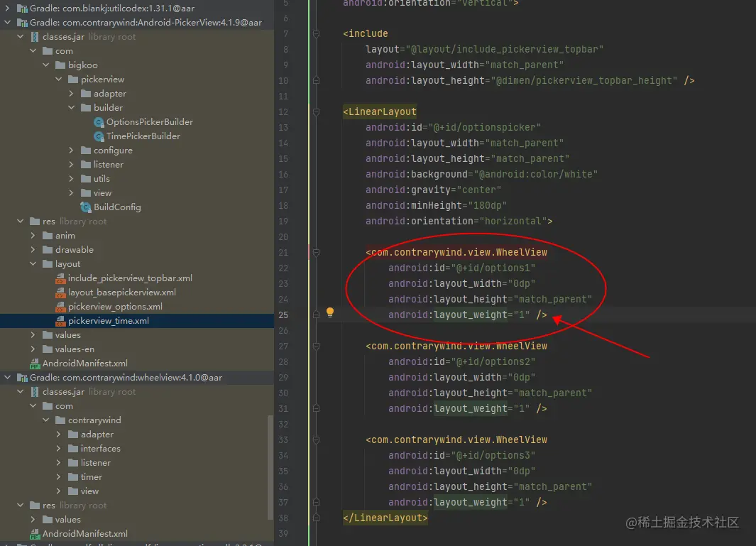Screen dimensions: 756x546
Task: Click the project tree vertical scrollbar
Action: coord(270,468)
